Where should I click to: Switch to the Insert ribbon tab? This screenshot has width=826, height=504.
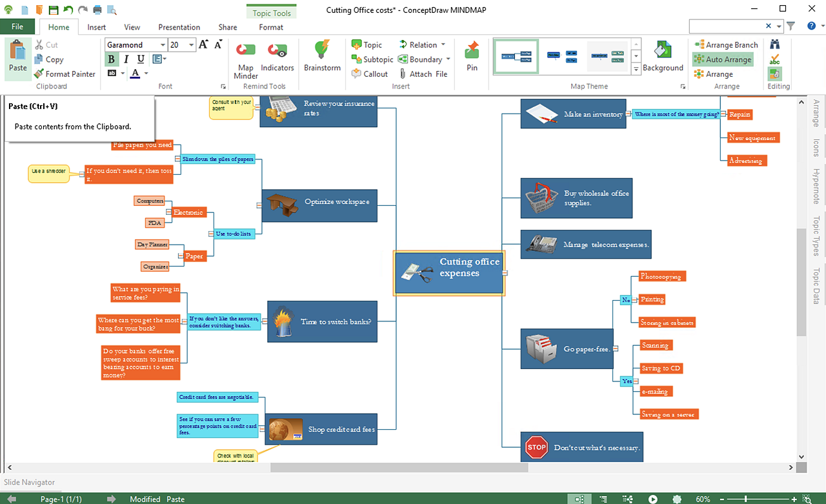pyautogui.click(x=97, y=27)
